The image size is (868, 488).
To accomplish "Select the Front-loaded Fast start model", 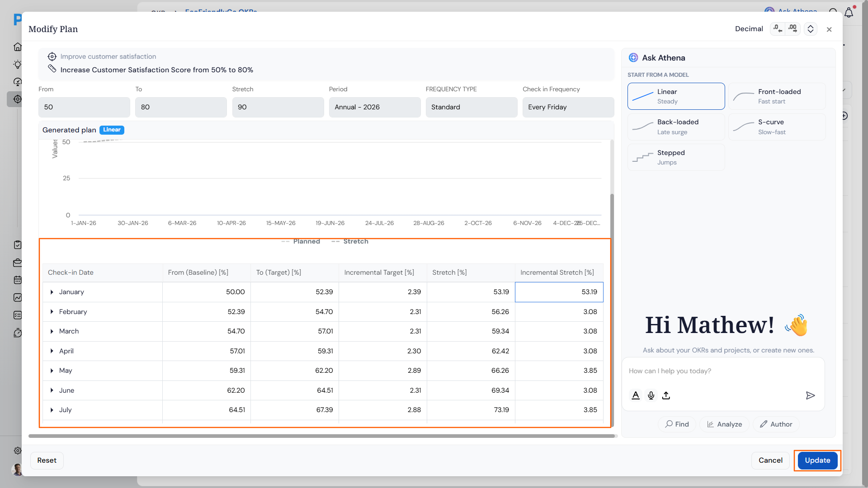I will (x=777, y=96).
